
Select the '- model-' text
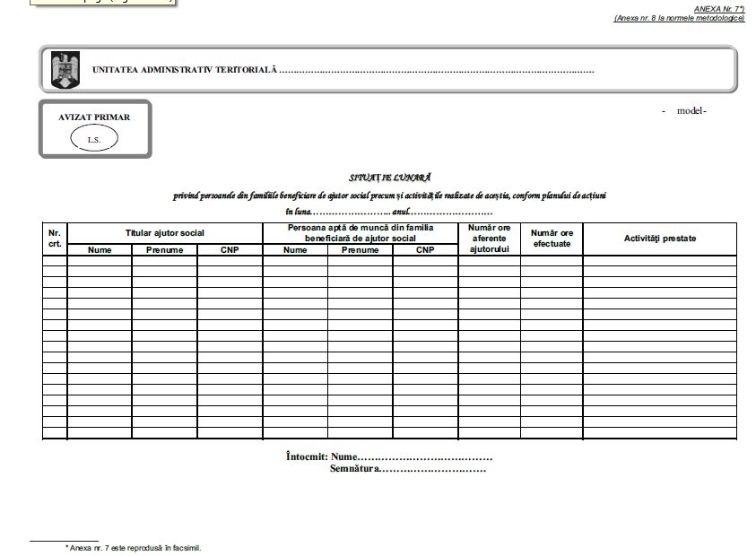pos(684,111)
